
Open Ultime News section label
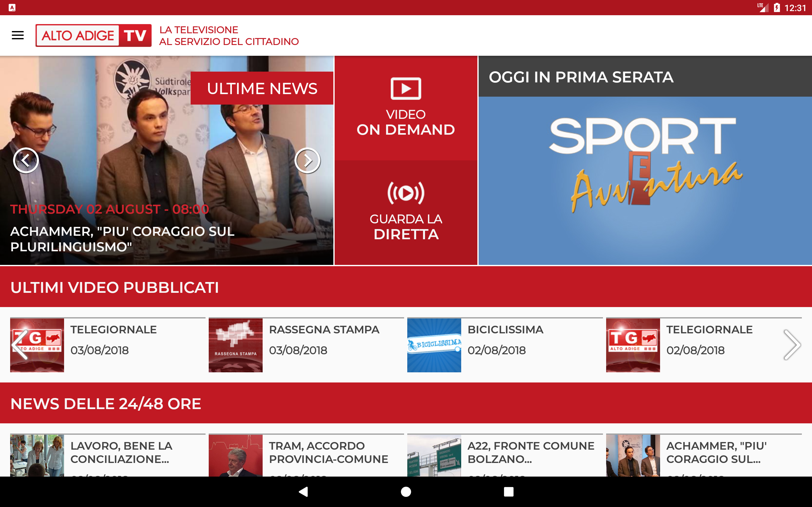tap(262, 88)
